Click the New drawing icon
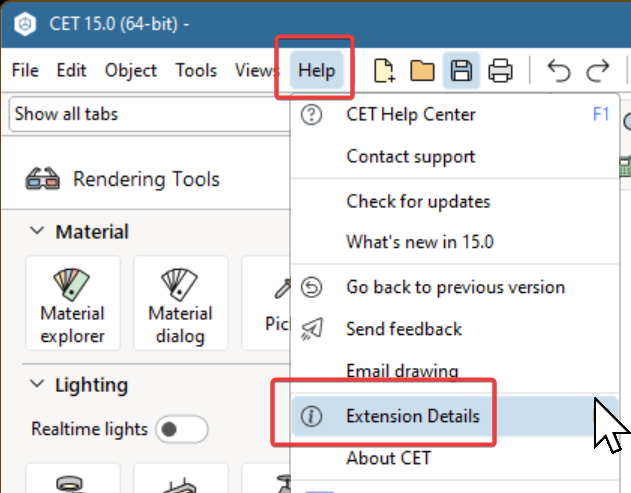Viewport: 631px width, 493px height. click(x=384, y=70)
